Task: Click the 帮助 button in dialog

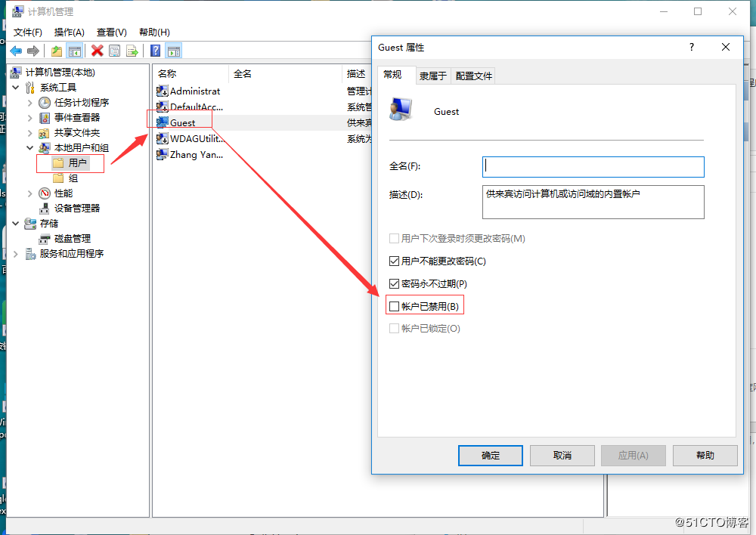Action: [705, 456]
